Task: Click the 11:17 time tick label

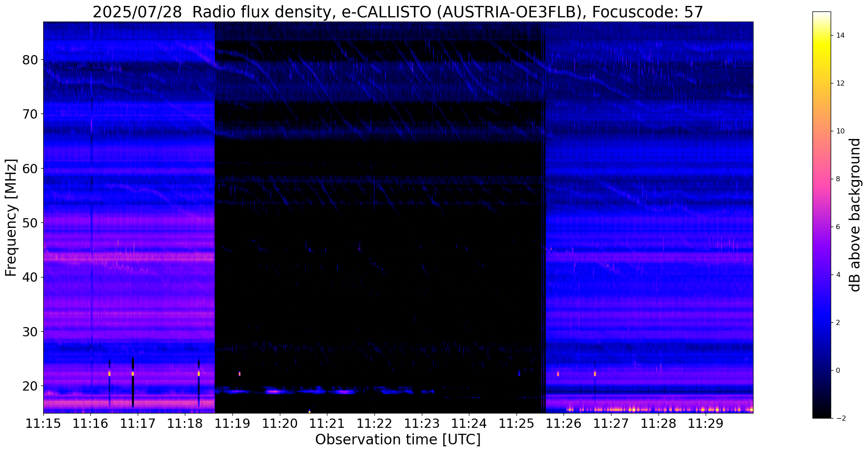Action: coord(138,424)
